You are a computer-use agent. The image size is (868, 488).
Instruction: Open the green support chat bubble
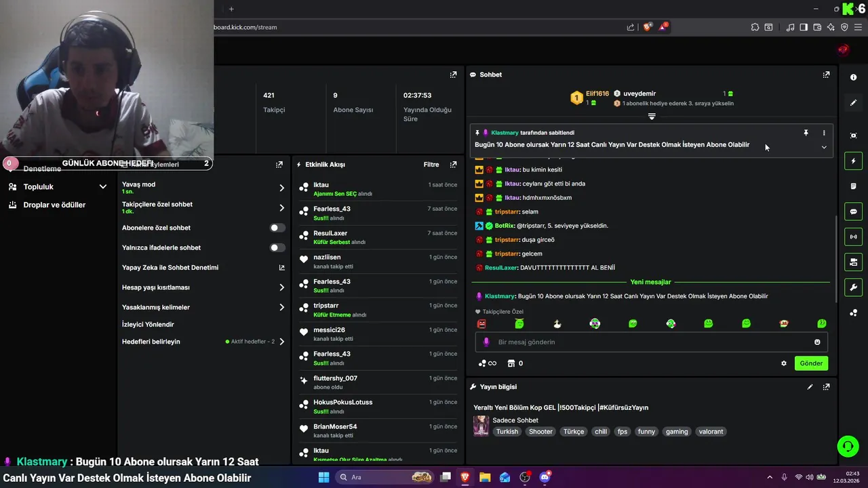[848, 446]
